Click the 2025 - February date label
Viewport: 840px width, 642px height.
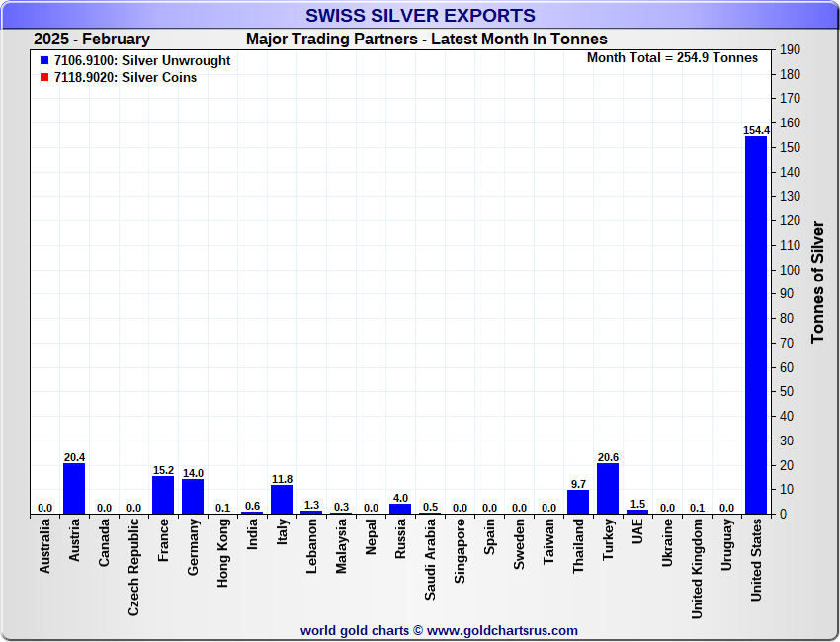[92, 40]
